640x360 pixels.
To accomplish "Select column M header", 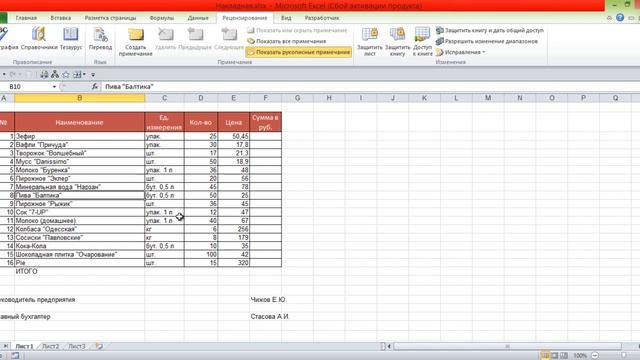I will tap(488, 98).
